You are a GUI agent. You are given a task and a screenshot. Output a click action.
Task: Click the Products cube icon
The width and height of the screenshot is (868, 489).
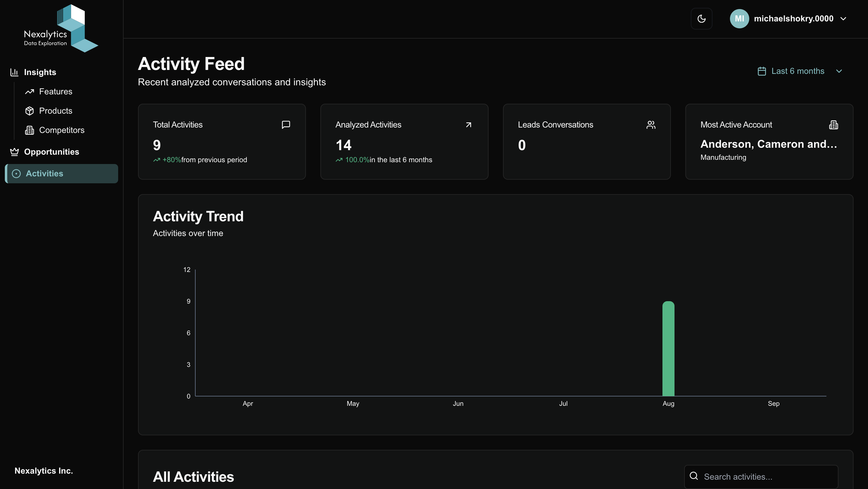(x=30, y=111)
